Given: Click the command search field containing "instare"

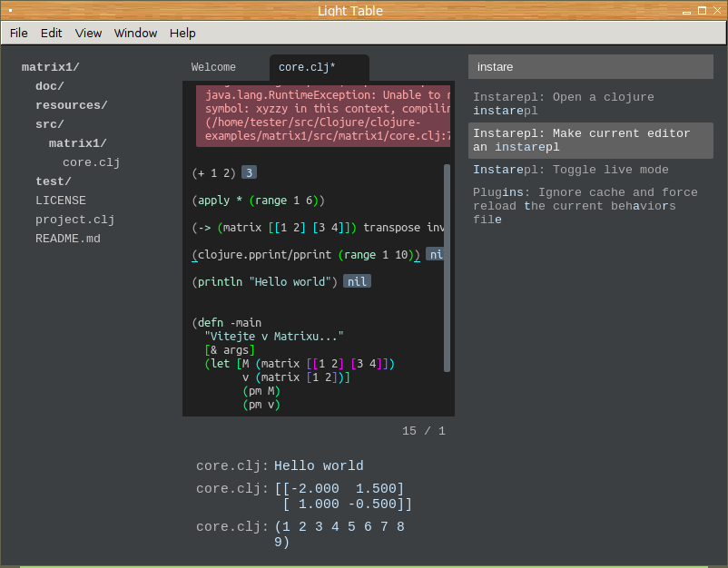Looking at the screenshot, I should tap(590, 67).
